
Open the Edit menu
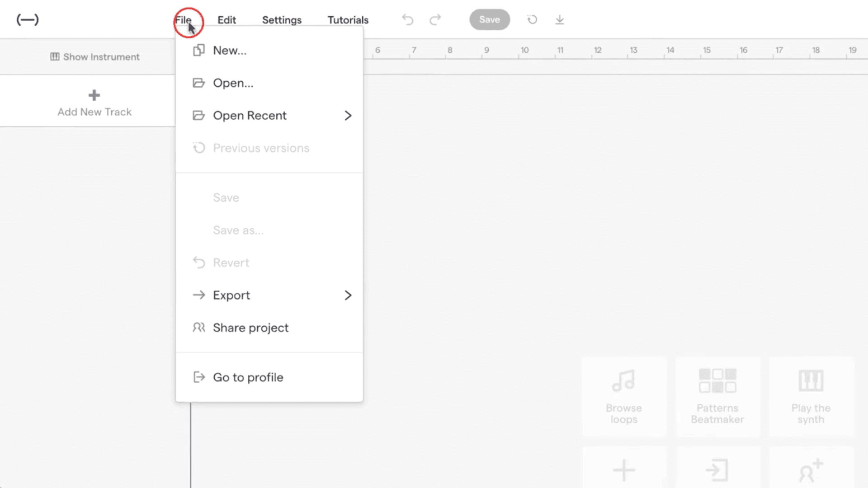pyautogui.click(x=226, y=20)
